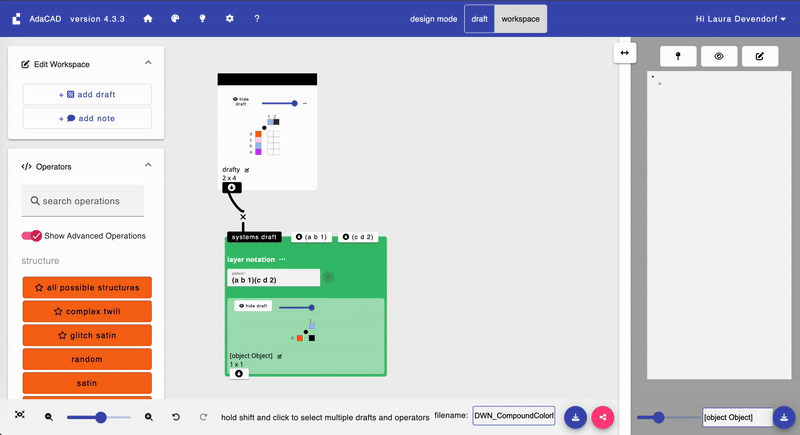
Task: Click the add draft button
Action: tap(87, 94)
